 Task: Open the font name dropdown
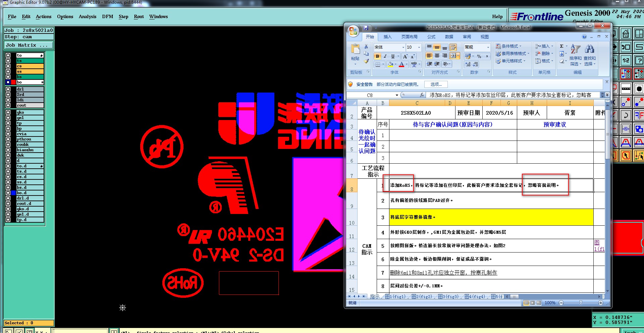[x=403, y=47]
